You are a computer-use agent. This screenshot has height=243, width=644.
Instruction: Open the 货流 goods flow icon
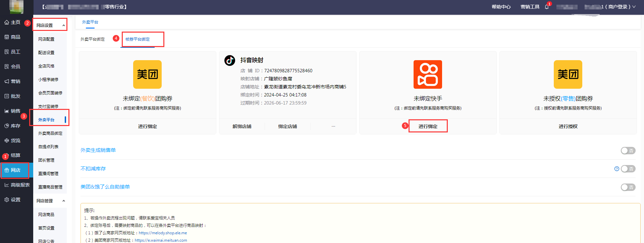click(7, 140)
